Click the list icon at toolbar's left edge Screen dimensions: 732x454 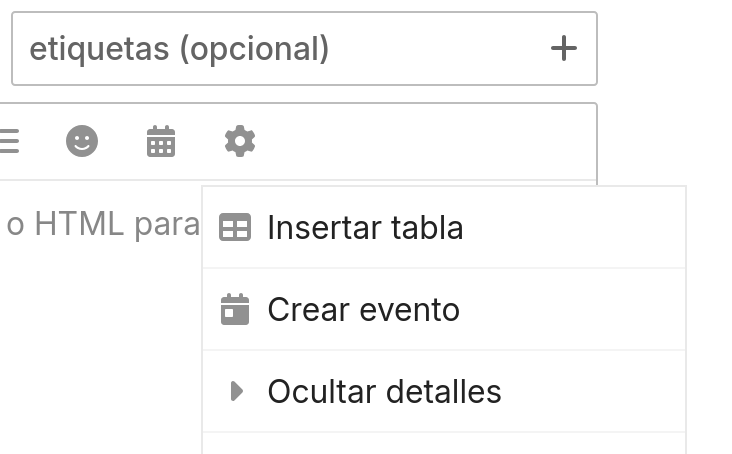pos(8,141)
